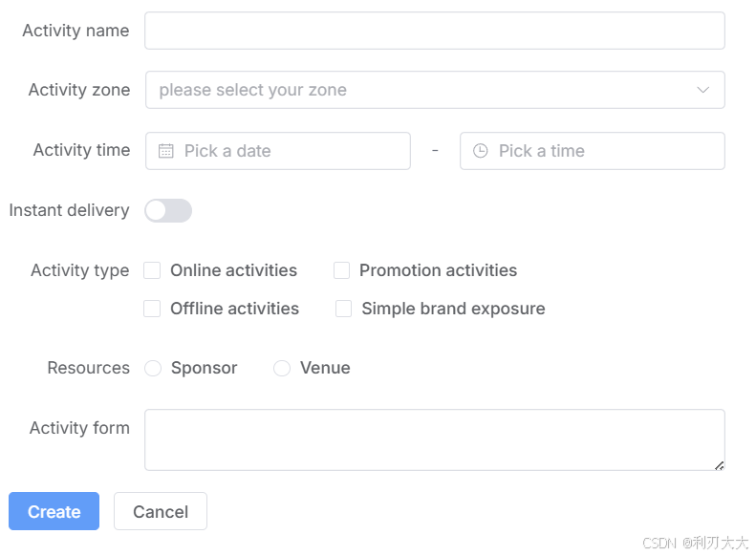
Task: Click the calendar icon in date picker
Action: point(165,151)
